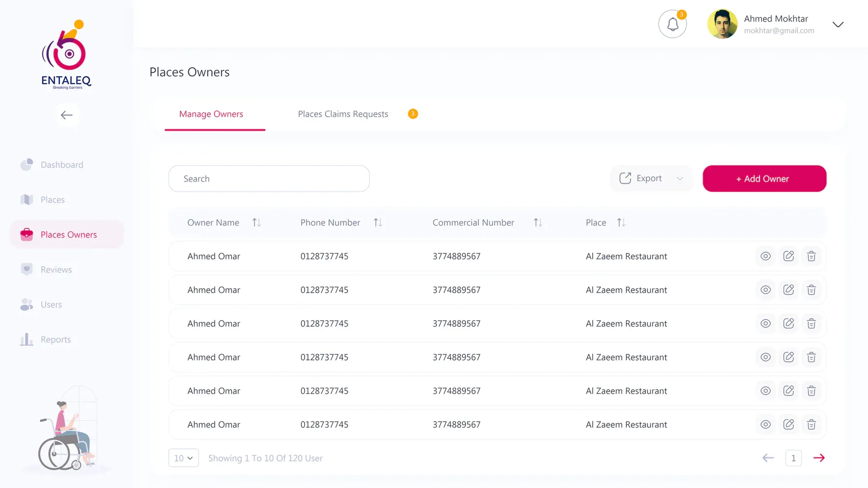The width and height of the screenshot is (868, 488).
Task: View the second owner row eye icon
Action: click(x=765, y=290)
